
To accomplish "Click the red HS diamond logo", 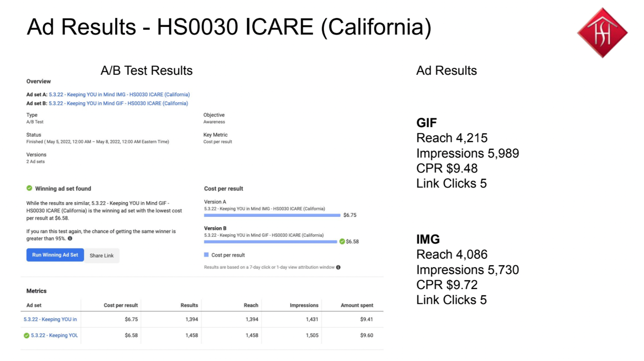I will [x=602, y=33].
